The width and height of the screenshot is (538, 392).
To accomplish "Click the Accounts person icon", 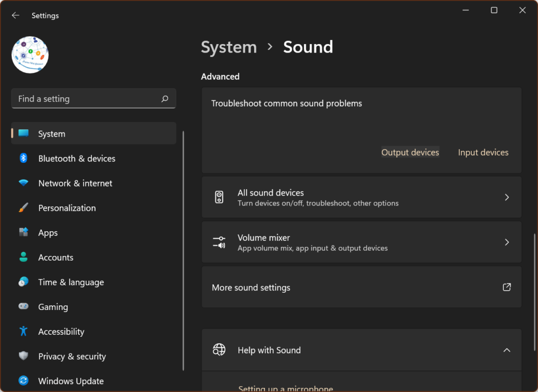I will coord(23,257).
